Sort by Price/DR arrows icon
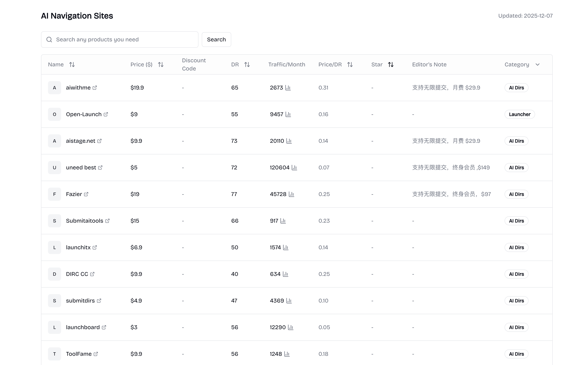This screenshot has width=588, height=365. (350, 65)
